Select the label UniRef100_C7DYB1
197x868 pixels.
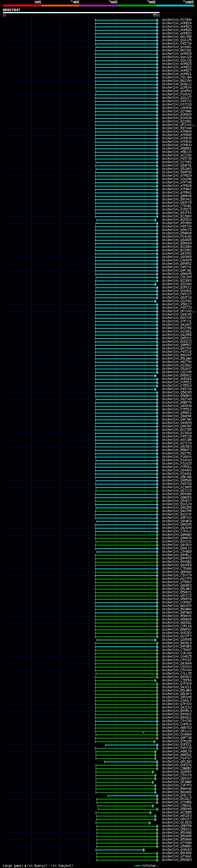point(177,206)
